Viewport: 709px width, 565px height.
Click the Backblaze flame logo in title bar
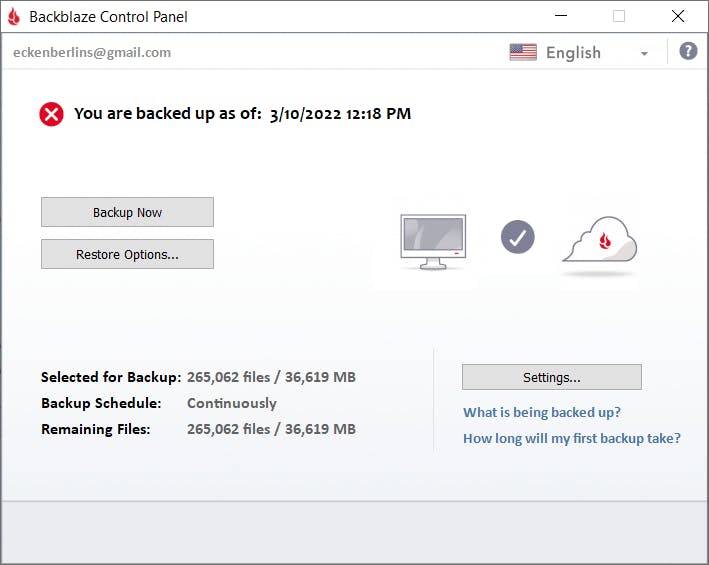(14, 17)
